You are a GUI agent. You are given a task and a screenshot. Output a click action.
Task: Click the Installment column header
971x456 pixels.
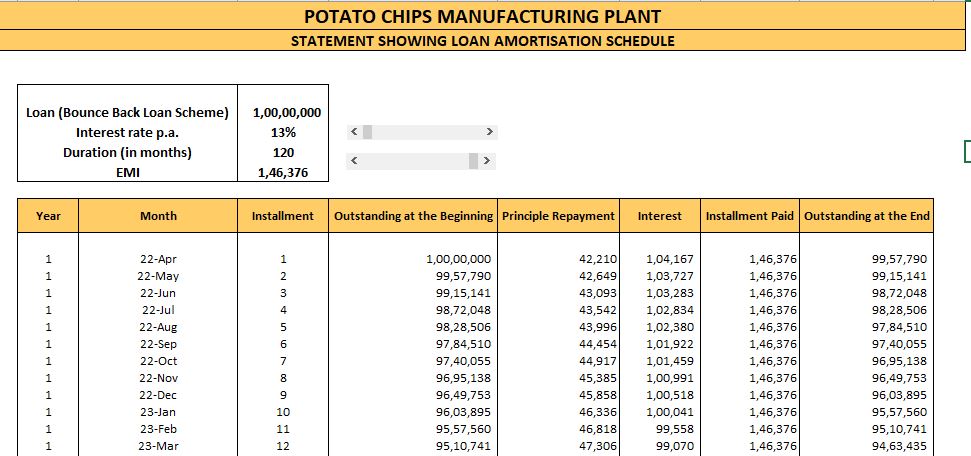283,216
